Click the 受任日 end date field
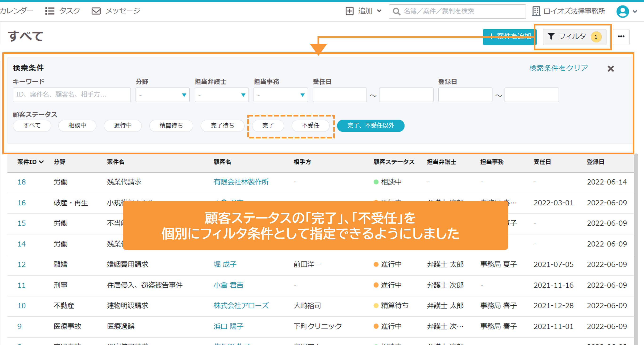The width and height of the screenshot is (644, 345). [x=406, y=95]
